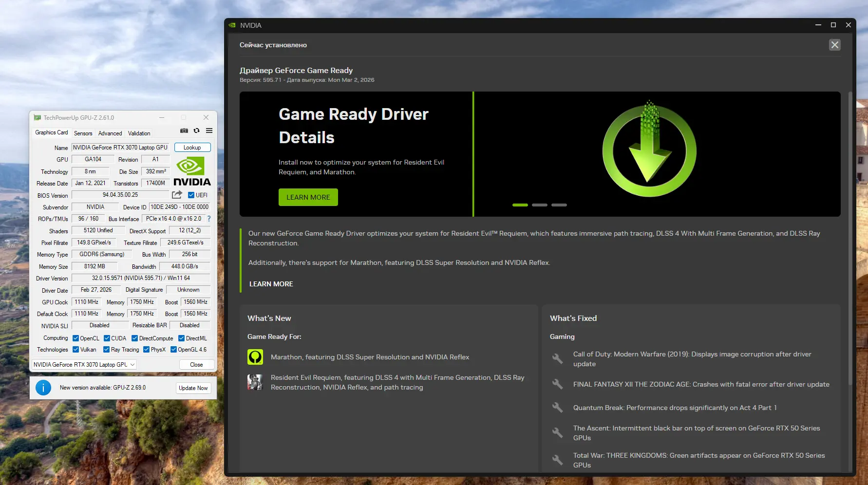Click the Bus Interface question mark
This screenshot has width=868, height=485.
209,219
